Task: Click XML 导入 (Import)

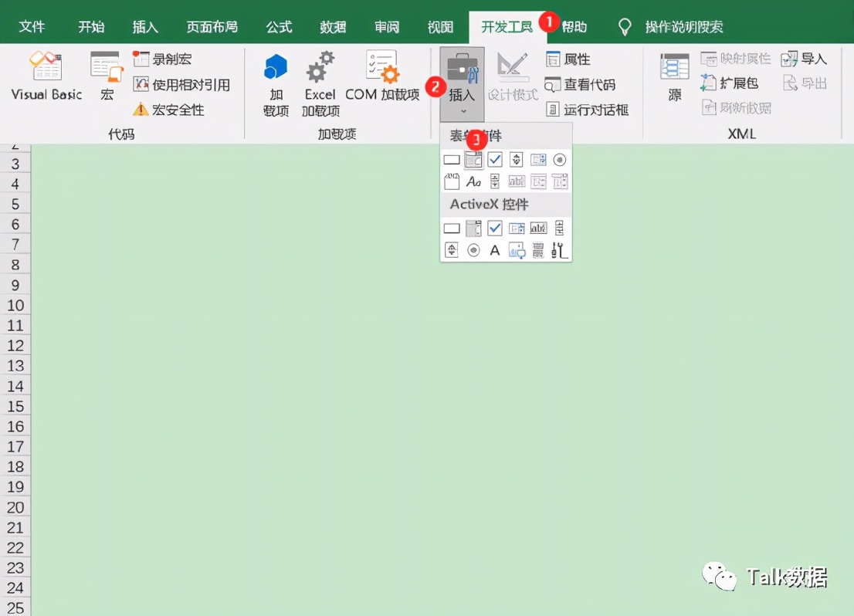Action: tap(804, 59)
